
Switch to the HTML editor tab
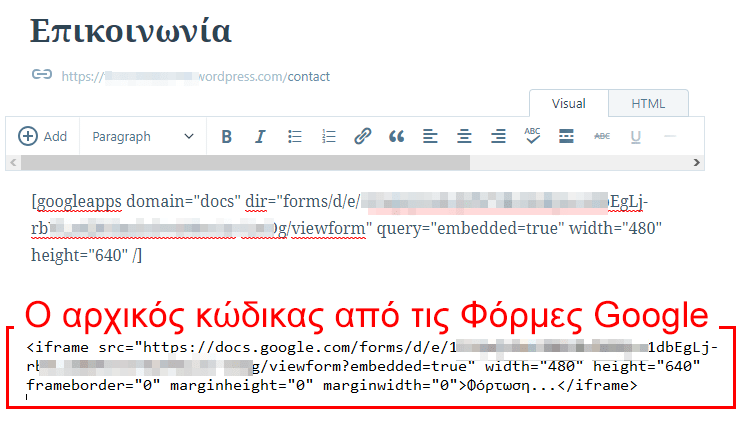click(x=648, y=103)
